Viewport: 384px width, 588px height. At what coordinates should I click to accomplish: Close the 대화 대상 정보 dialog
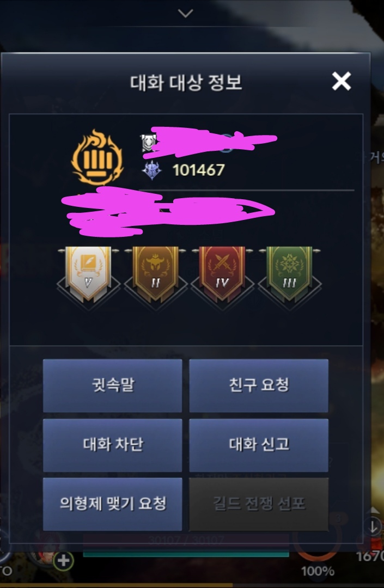pyautogui.click(x=342, y=81)
